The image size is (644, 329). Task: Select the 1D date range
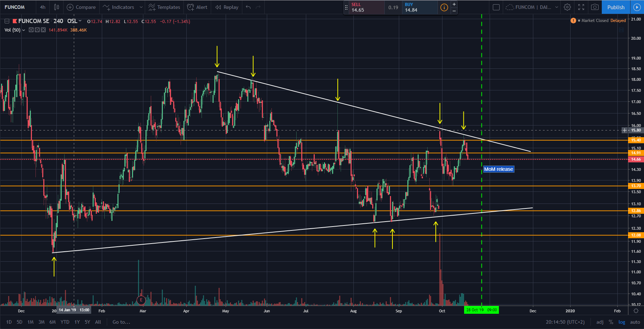tap(9, 322)
